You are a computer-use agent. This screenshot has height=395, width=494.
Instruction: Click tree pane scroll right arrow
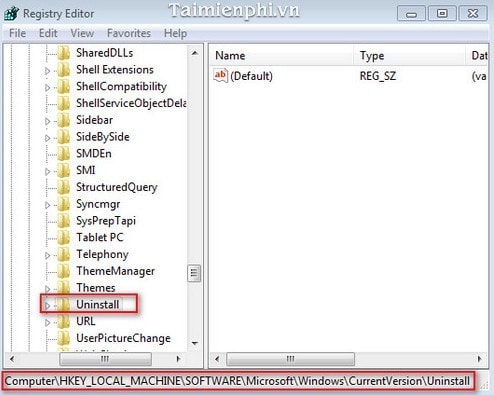pyautogui.click(x=178, y=359)
